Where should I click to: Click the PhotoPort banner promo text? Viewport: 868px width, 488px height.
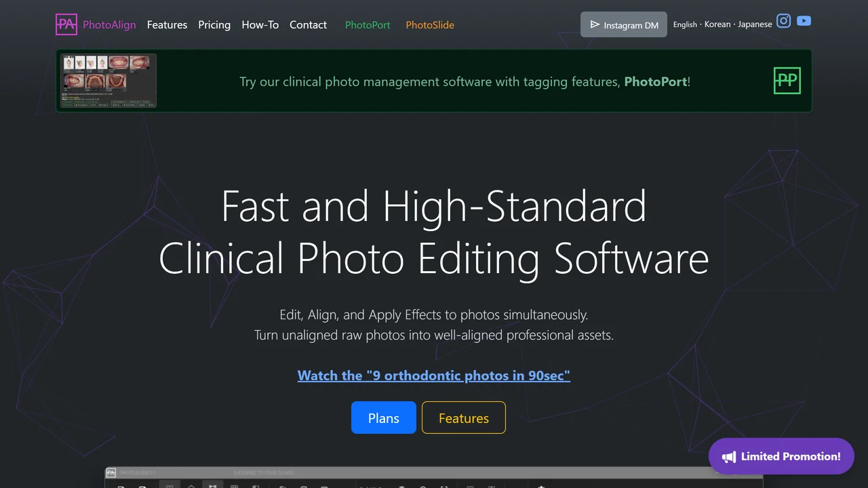click(x=465, y=81)
